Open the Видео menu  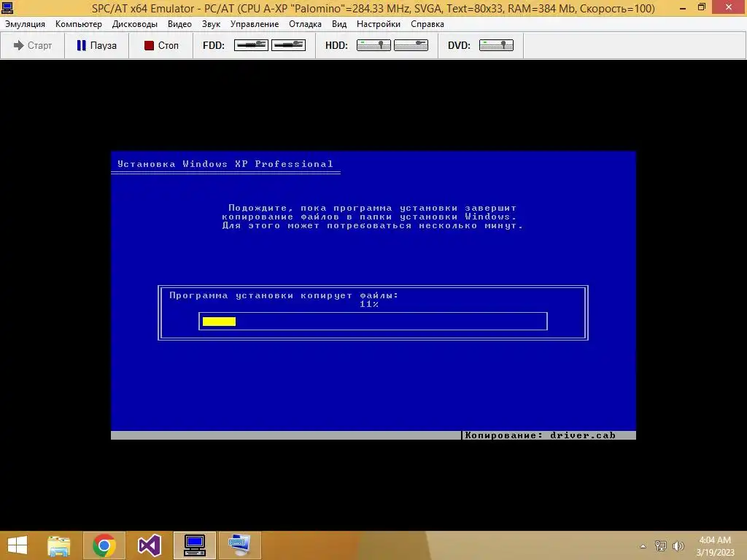(179, 24)
